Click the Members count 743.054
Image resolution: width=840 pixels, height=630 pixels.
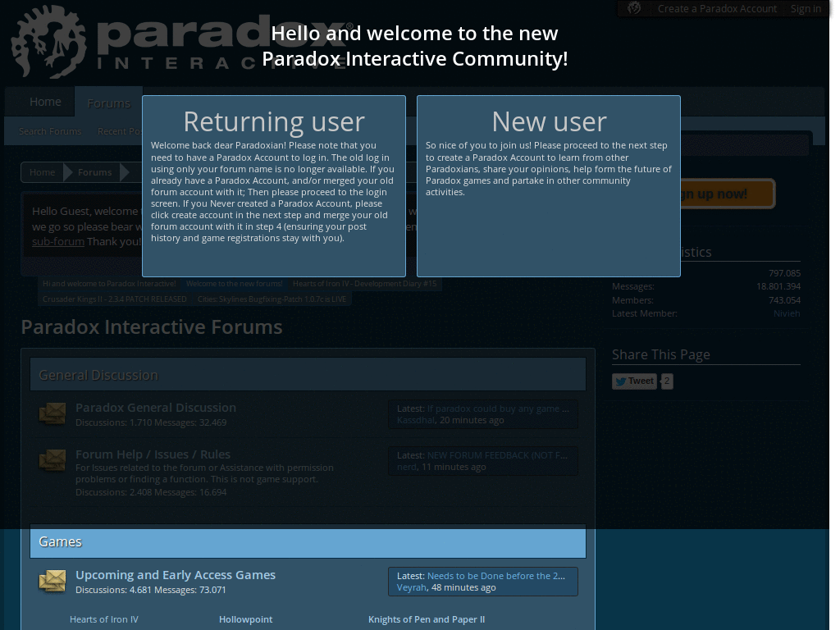click(784, 300)
